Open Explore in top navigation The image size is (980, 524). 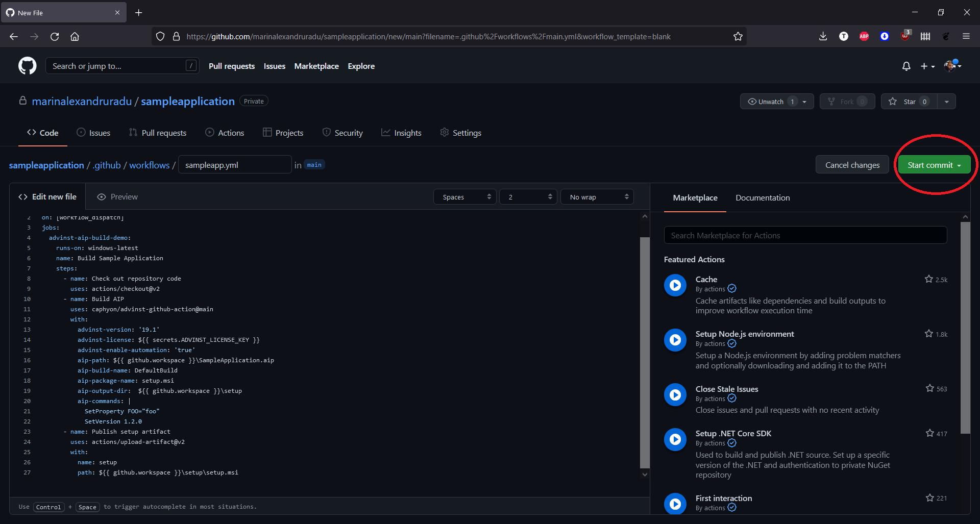click(x=361, y=66)
